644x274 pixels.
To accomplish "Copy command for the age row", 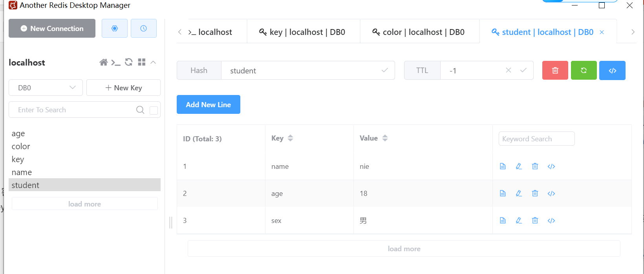I will [x=551, y=193].
